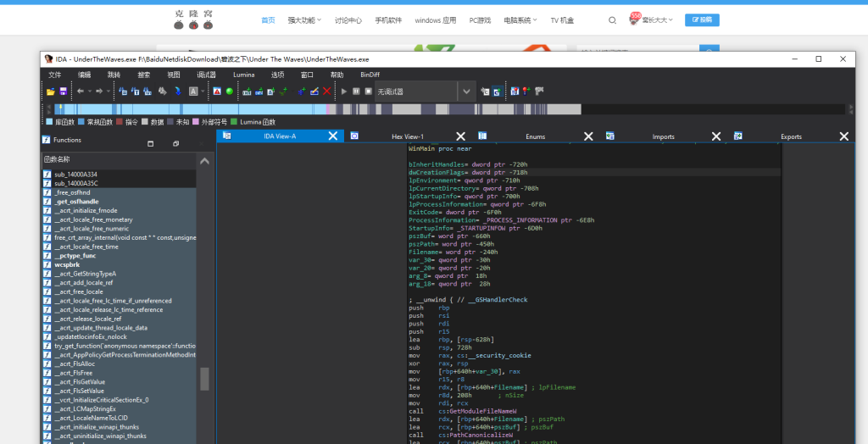Click the Imports tab icon

pyautogui.click(x=610, y=136)
